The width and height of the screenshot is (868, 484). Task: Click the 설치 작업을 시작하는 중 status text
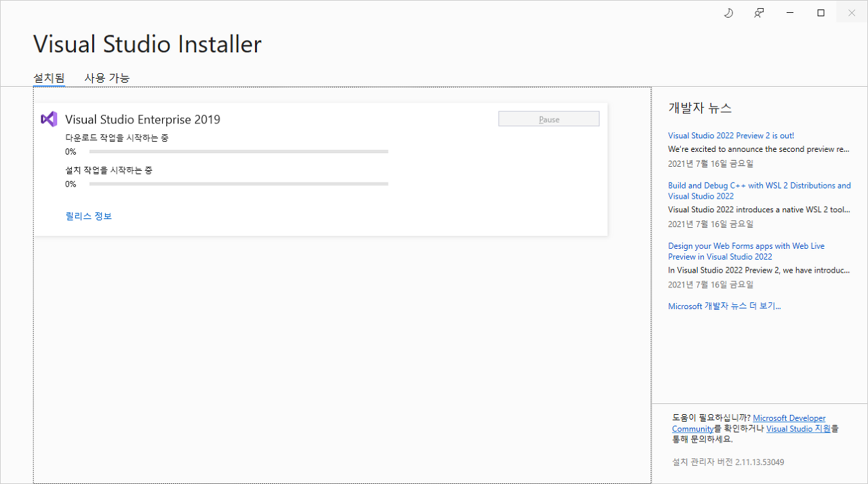click(x=108, y=170)
